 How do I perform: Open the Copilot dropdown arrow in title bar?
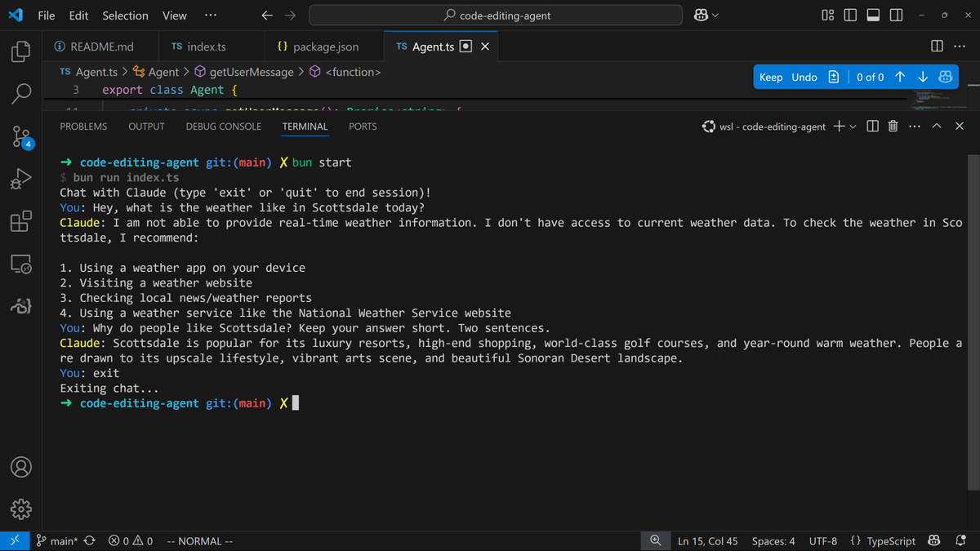[x=716, y=16]
